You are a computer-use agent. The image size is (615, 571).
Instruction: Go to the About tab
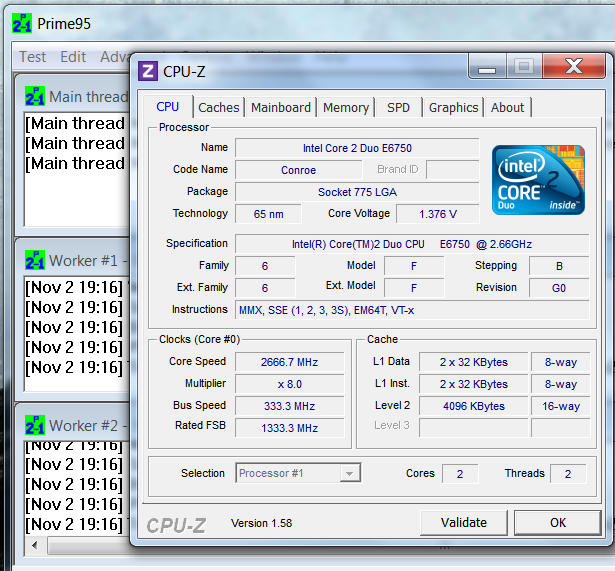(507, 107)
